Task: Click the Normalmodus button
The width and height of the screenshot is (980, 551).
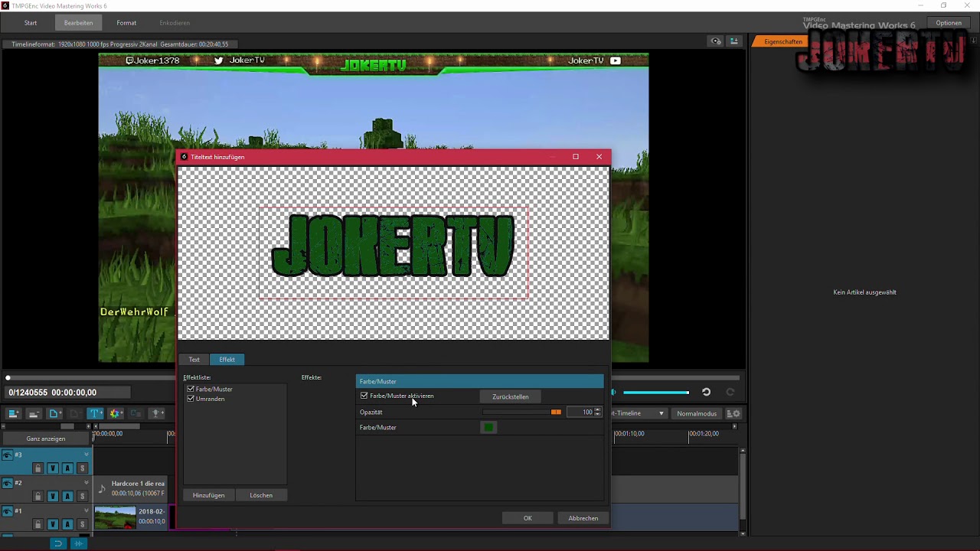Action: point(697,413)
